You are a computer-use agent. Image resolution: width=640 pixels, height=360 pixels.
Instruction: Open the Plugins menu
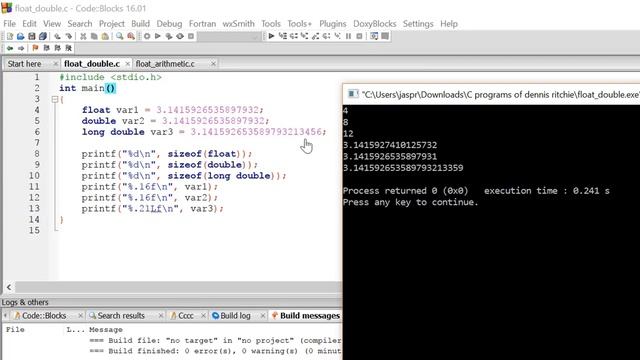tap(333, 24)
